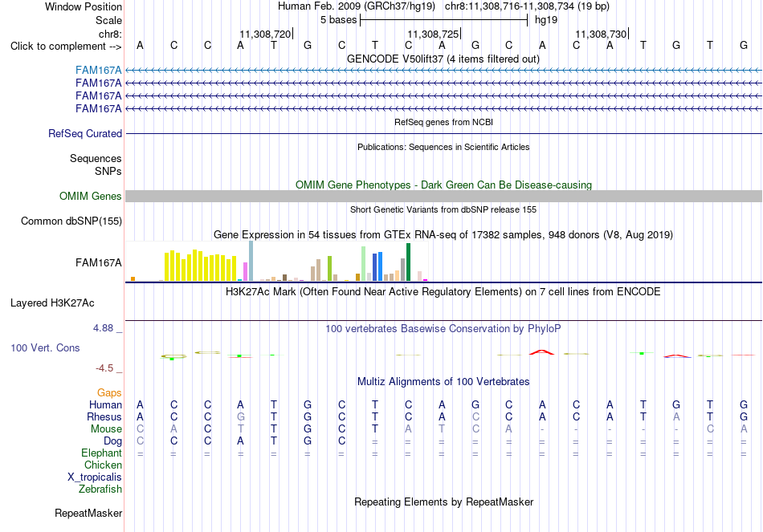Click the RepeatMasker track label
Screen dimensions: 763x532
pyautogui.click(x=88, y=513)
